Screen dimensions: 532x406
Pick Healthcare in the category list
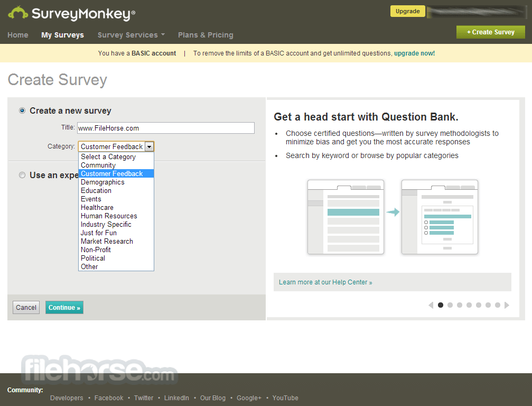(97, 208)
